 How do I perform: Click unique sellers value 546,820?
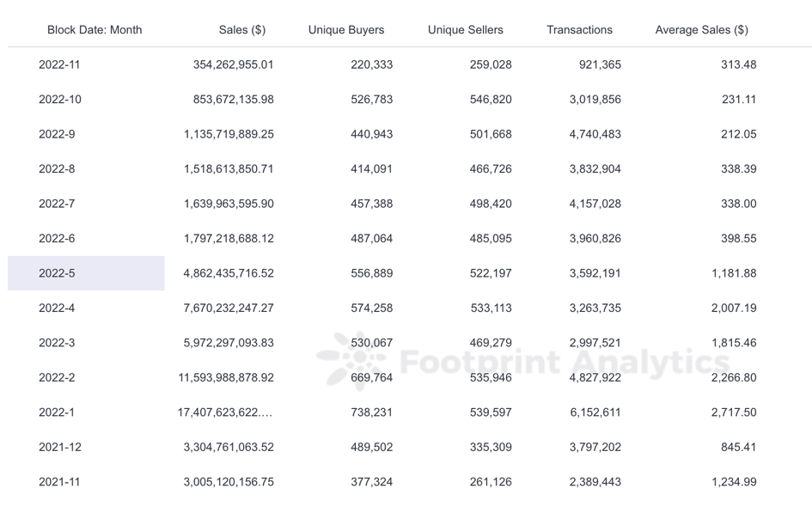(x=491, y=100)
